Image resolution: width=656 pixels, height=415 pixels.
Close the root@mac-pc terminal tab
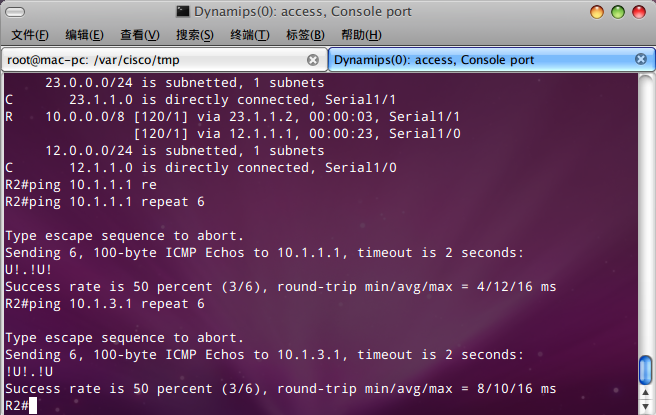pos(313,60)
